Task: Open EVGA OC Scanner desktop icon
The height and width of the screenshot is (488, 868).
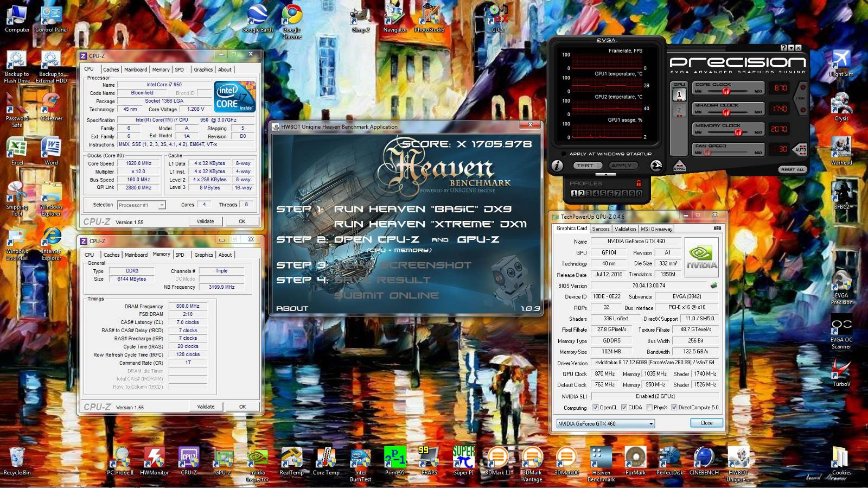Action: 841,332
